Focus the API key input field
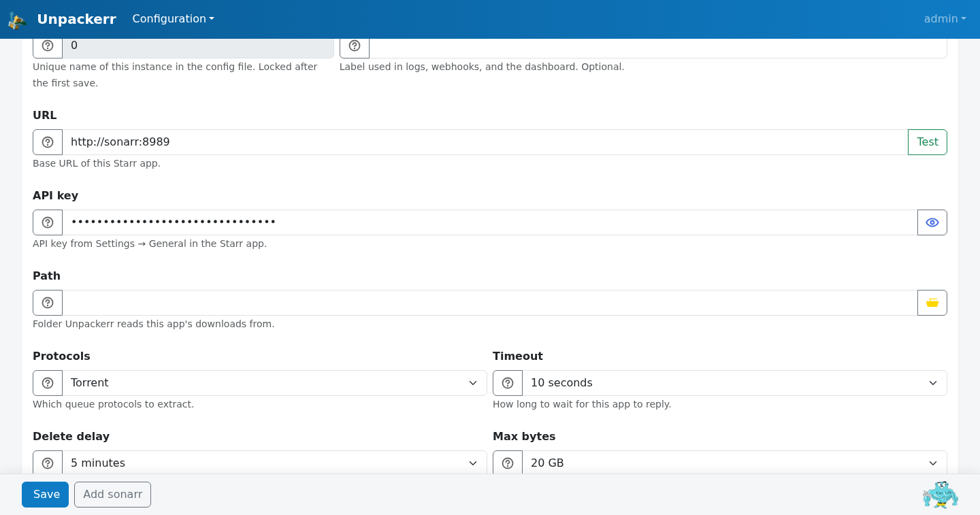Image resolution: width=980 pixels, height=515 pixels. (x=490, y=222)
